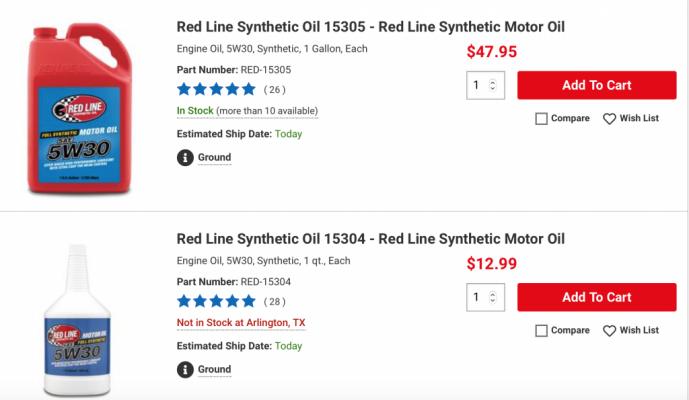Tick Compare checkbox for RED-15305 gallon oil
Screen dimensions: 689x400
point(541,119)
